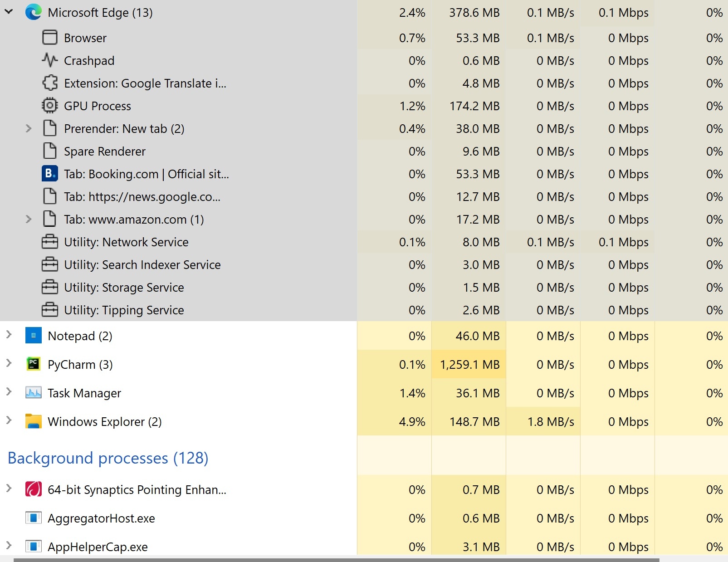The width and height of the screenshot is (728, 562).
Task: Click the Booking.com tab favicon
Action: (49, 174)
